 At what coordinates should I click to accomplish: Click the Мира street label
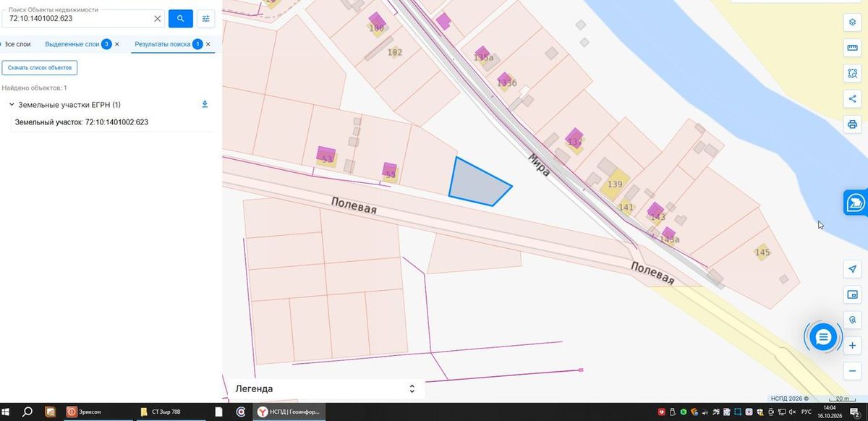pyautogui.click(x=539, y=165)
